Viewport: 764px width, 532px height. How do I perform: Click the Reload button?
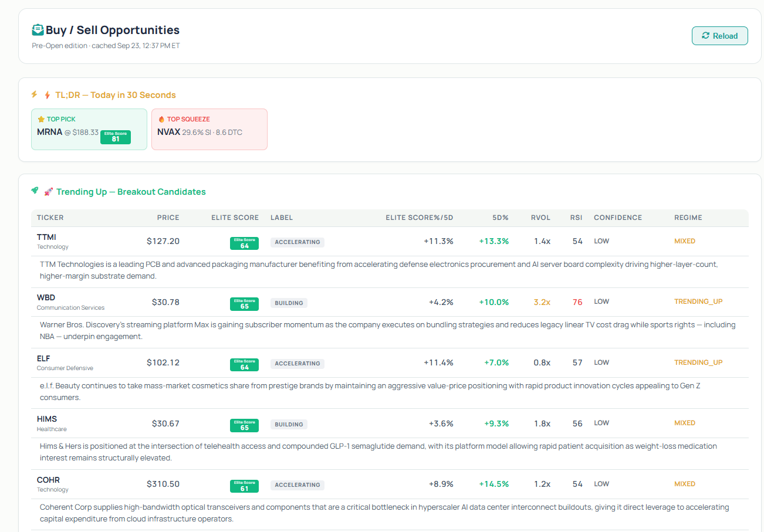pos(719,36)
